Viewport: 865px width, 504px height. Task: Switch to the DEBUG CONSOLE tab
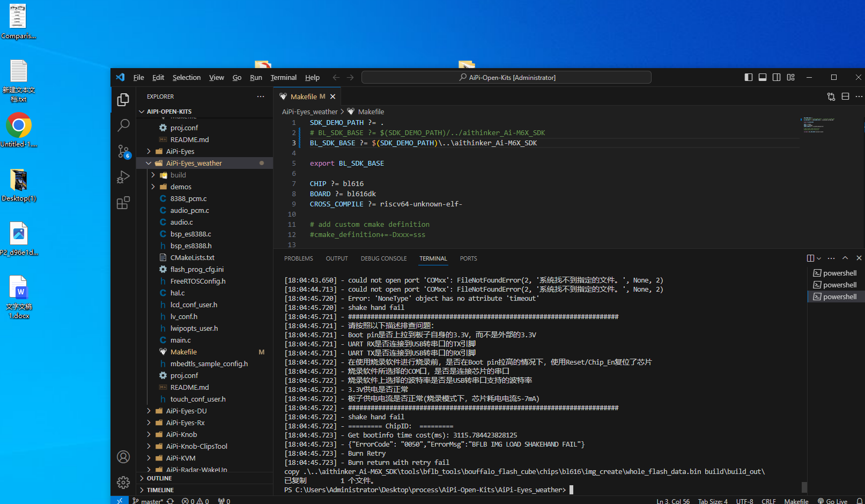pos(383,258)
